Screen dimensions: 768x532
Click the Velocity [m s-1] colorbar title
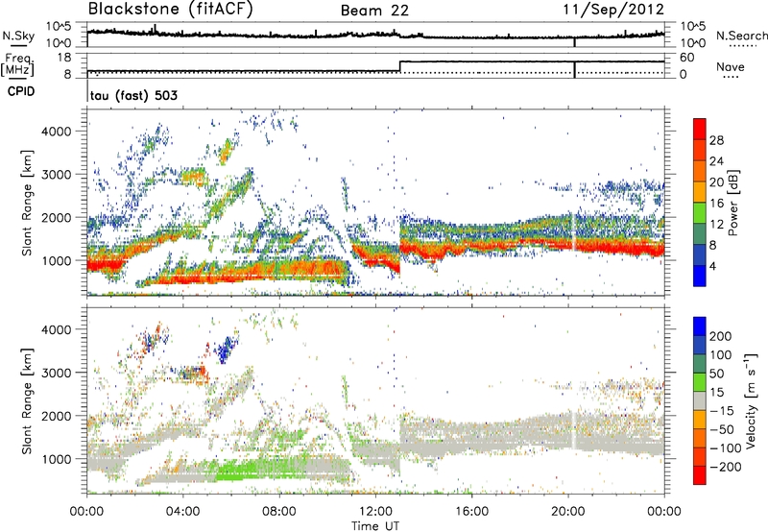coord(750,400)
